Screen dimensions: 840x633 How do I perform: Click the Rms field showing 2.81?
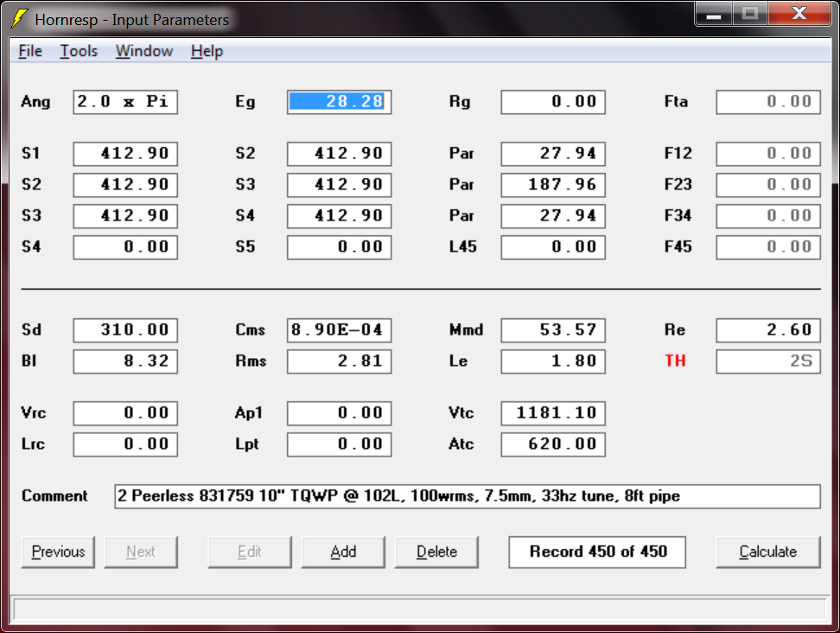[x=339, y=361]
